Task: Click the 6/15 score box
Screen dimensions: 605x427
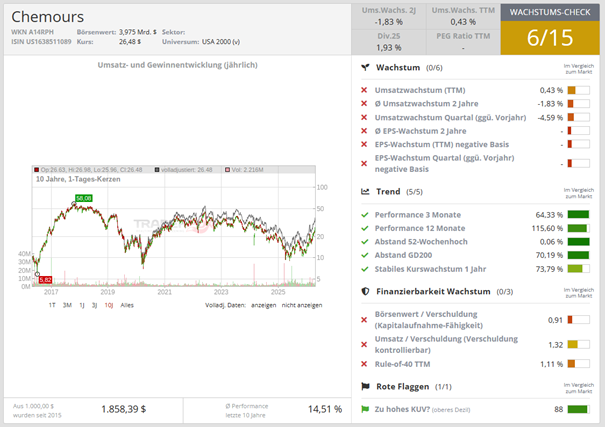Action: click(550, 38)
